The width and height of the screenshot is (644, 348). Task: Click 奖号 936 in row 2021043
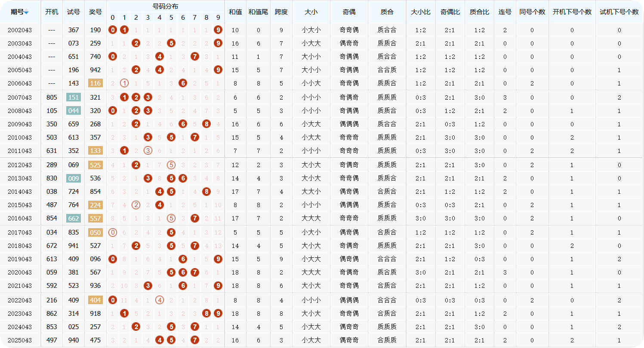[x=96, y=286]
